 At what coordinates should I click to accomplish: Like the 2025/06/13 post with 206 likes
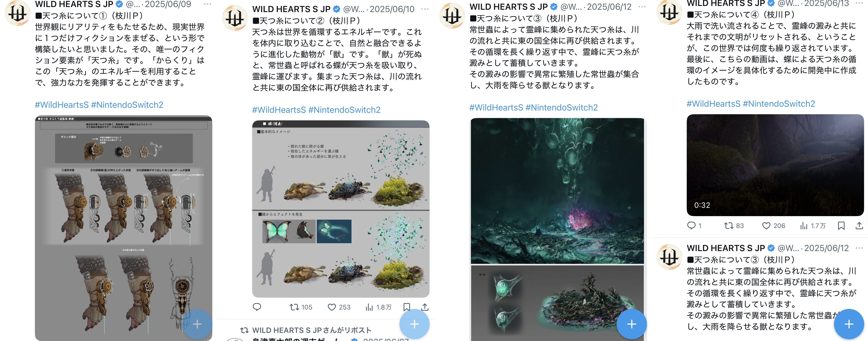[774, 225]
